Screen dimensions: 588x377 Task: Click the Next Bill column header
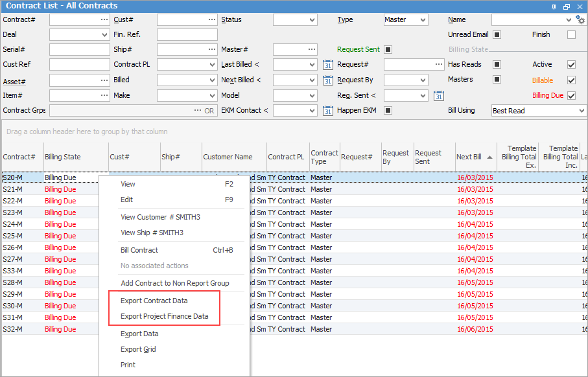point(469,157)
